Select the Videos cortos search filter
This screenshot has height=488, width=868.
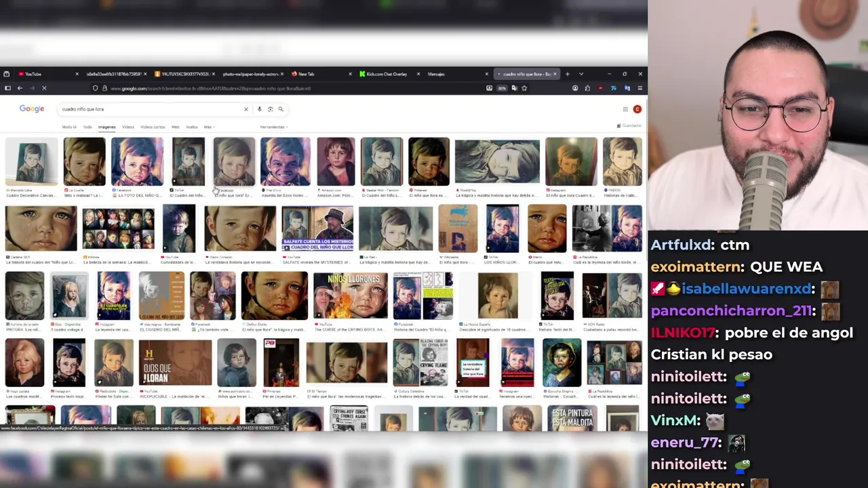(153, 127)
